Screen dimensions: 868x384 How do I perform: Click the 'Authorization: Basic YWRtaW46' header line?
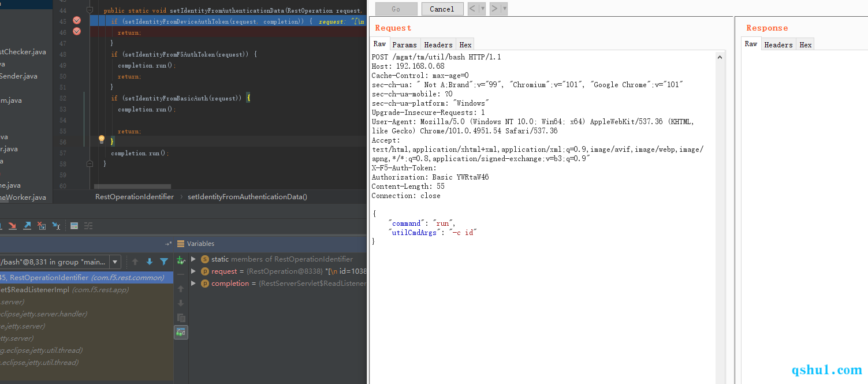click(x=430, y=177)
